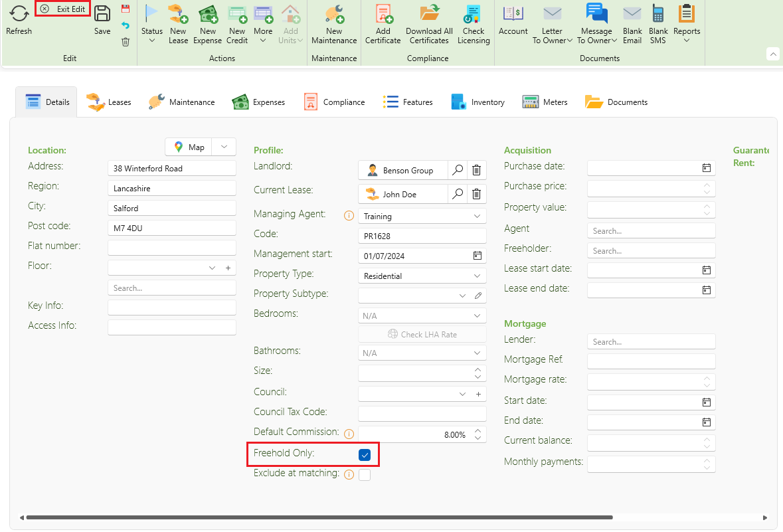Open the Property Type dropdown
Image resolution: width=783 pixels, height=532 pixels.
[477, 276]
